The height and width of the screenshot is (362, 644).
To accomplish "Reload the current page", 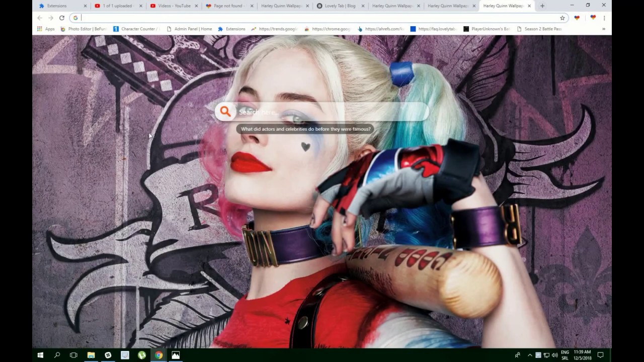I will [62, 18].
